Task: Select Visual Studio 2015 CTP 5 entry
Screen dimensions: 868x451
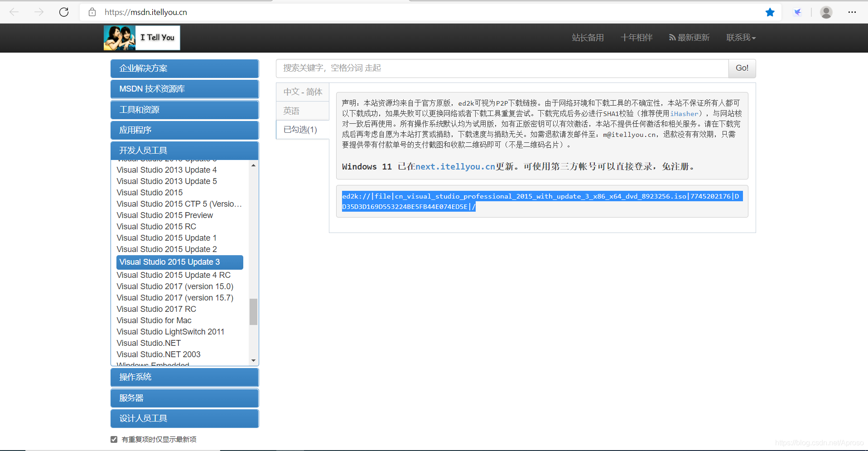Action: 179,204
